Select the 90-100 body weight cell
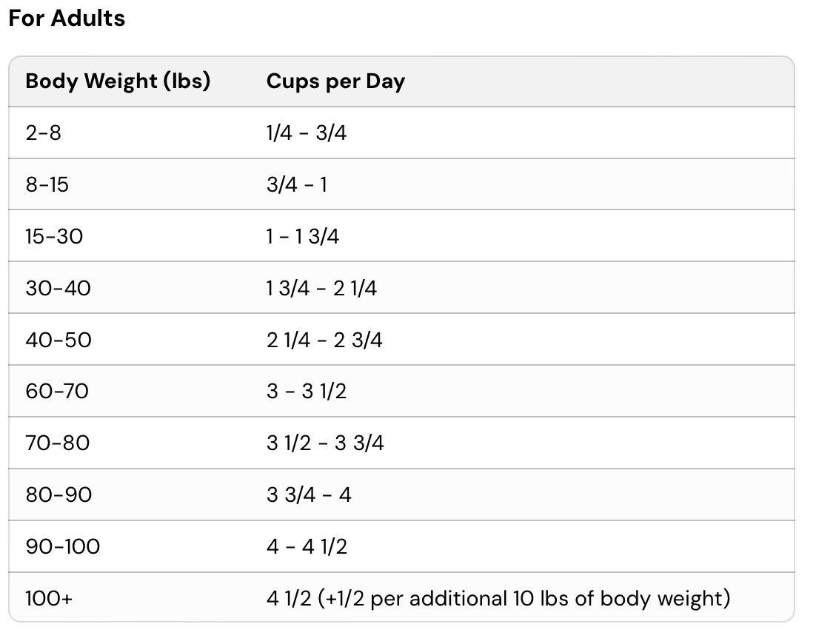This screenshot has height=644, width=816. [x=63, y=546]
